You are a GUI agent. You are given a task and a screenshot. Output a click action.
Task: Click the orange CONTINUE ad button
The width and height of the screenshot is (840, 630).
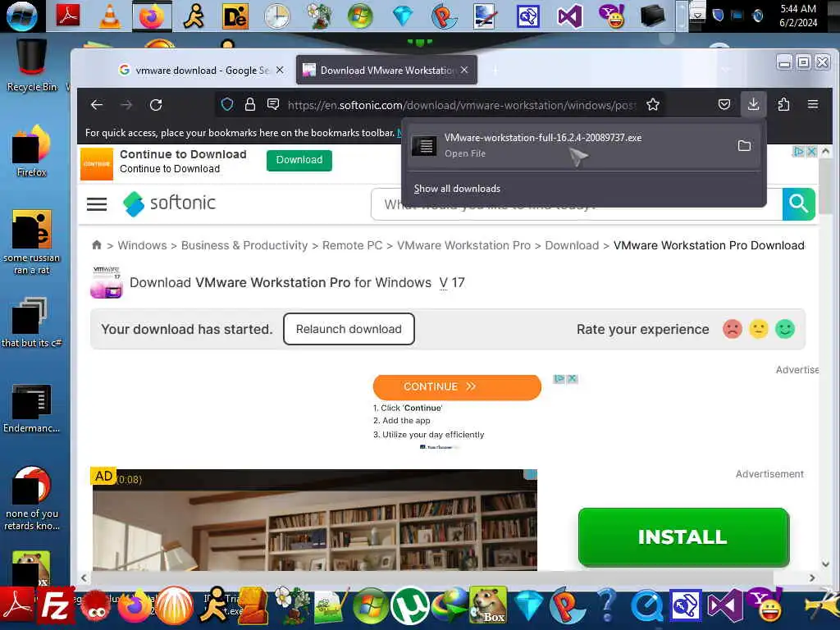(457, 387)
